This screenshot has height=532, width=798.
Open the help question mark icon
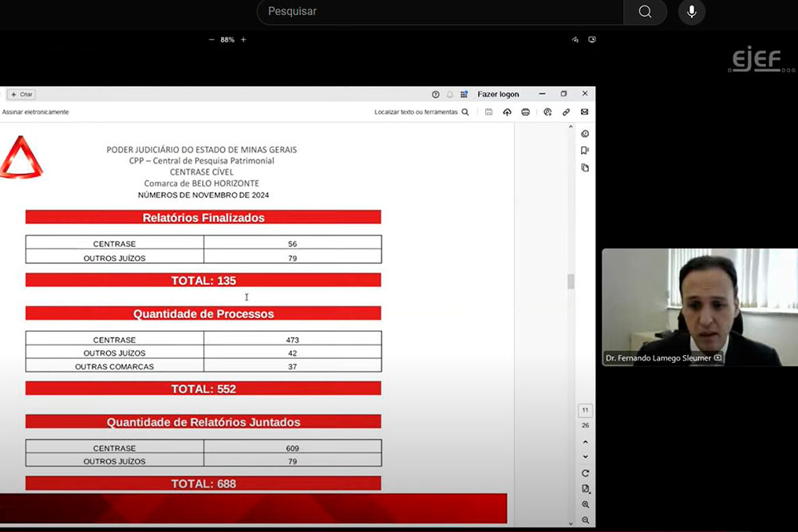coord(436,94)
